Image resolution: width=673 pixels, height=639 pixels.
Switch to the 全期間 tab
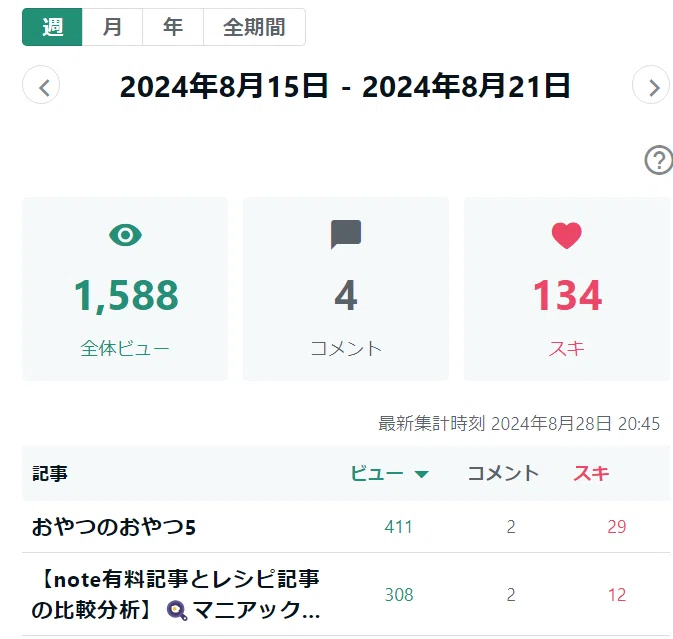[254, 27]
